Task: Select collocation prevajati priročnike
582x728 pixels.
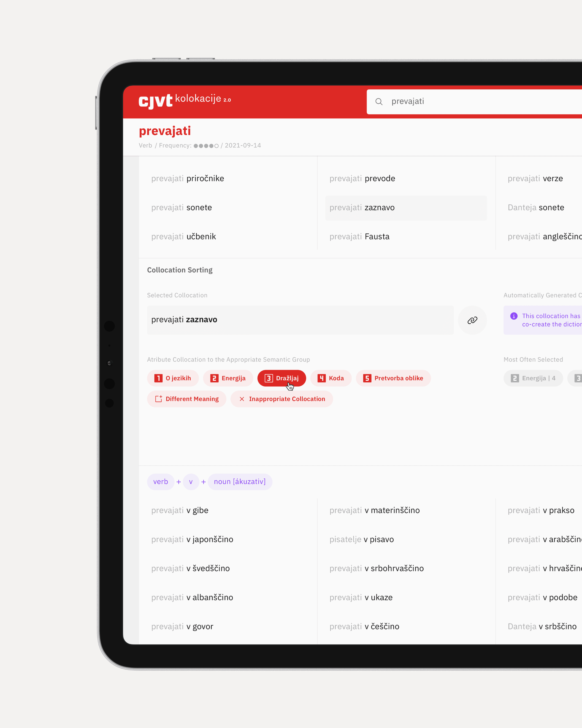Action: [x=188, y=178]
